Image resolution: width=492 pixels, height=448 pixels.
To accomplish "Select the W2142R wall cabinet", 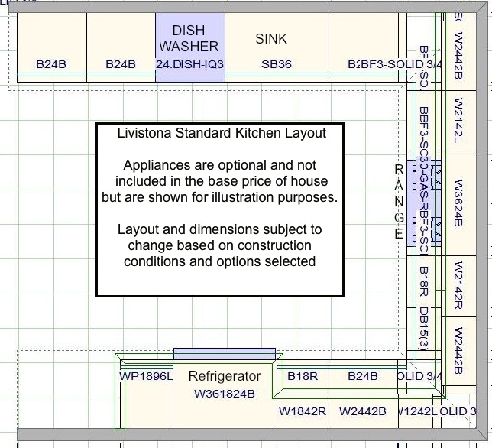I will [458, 284].
